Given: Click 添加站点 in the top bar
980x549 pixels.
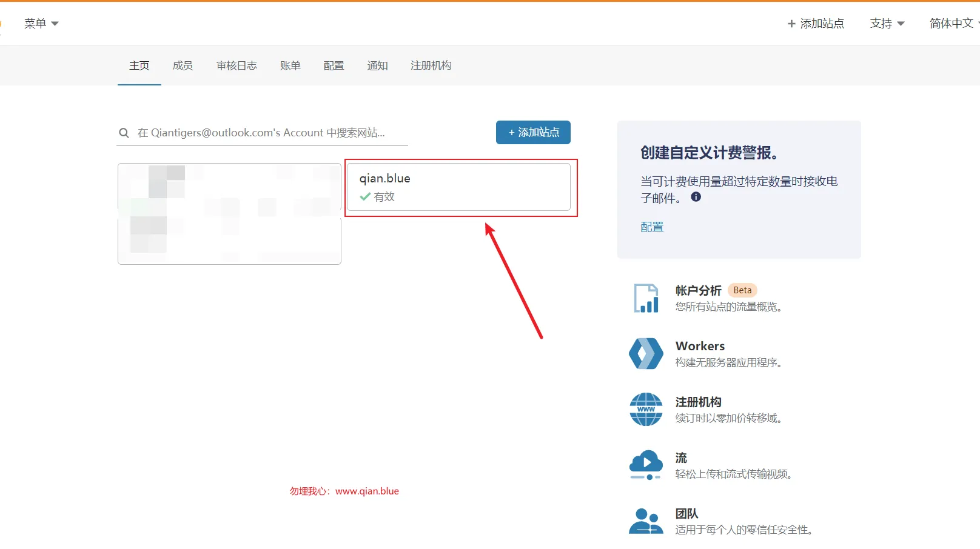Looking at the screenshot, I should (816, 24).
